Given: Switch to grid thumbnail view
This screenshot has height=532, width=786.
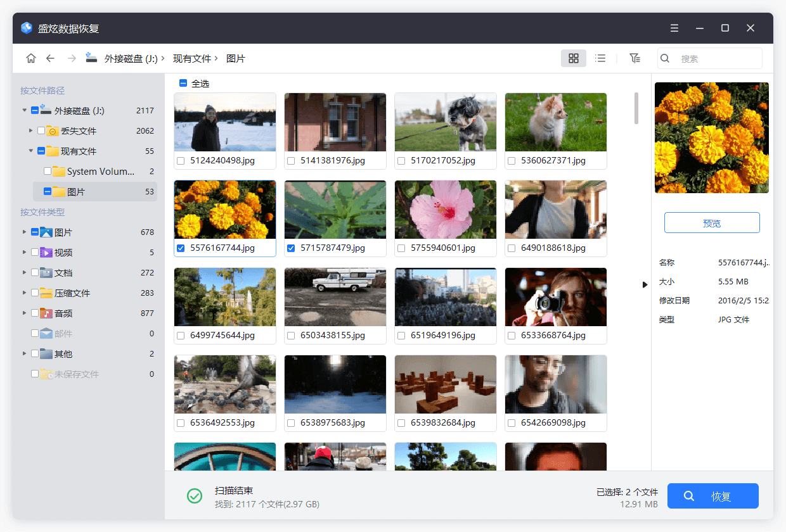Looking at the screenshot, I should (573, 58).
